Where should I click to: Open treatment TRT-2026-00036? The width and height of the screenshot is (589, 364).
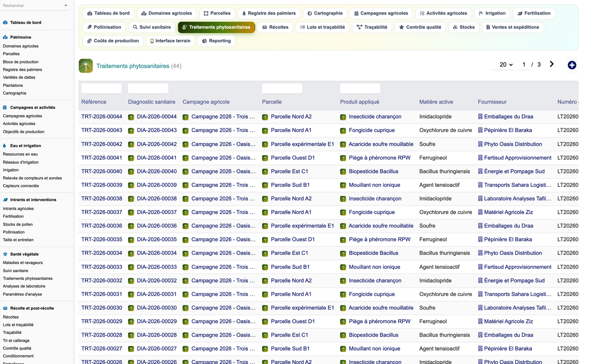102,226
